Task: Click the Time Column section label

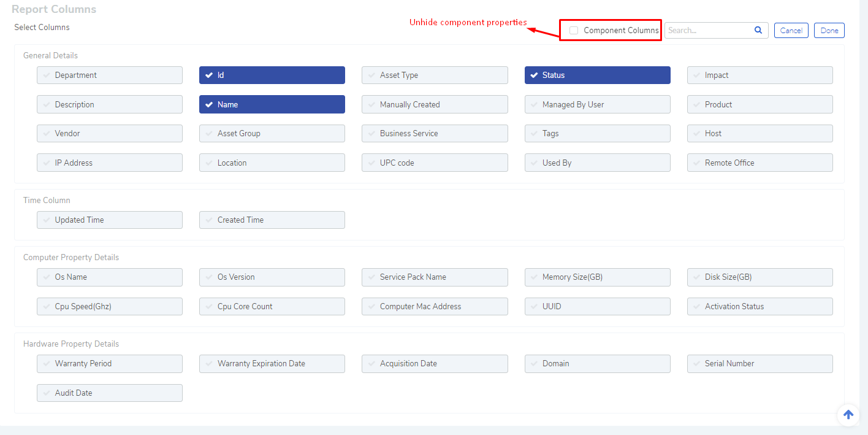Action: (47, 200)
